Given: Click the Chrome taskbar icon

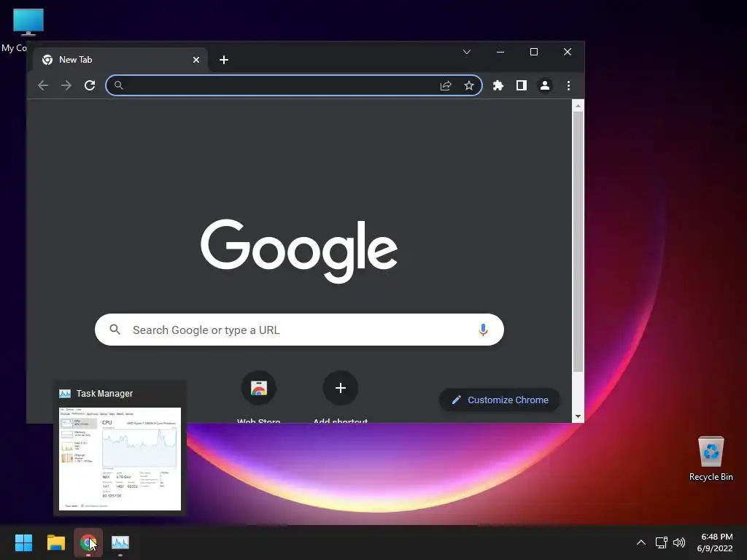Looking at the screenshot, I should point(88,542).
